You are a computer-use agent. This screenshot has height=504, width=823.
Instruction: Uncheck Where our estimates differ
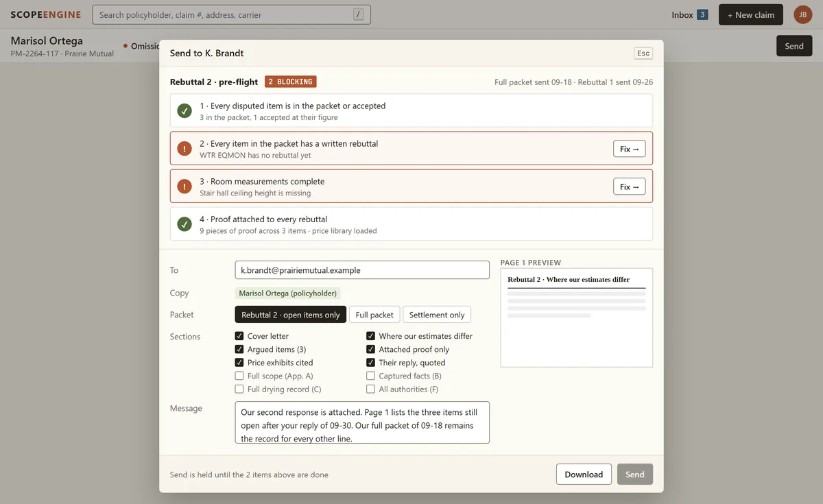click(x=371, y=336)
